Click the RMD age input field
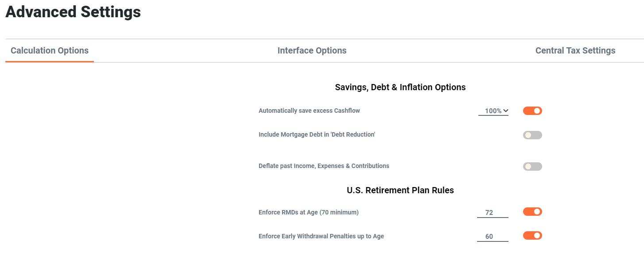Viewport: 644px width, 260px height. click(493, 211)
